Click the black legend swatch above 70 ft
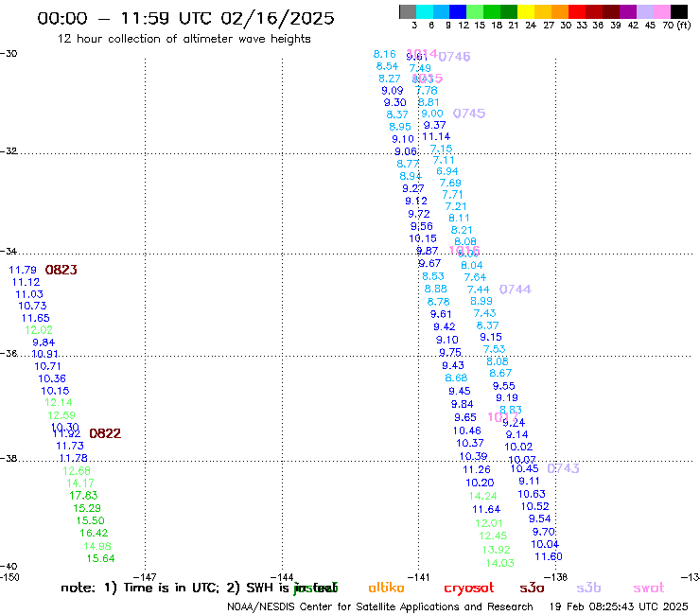 click(679, 11)
